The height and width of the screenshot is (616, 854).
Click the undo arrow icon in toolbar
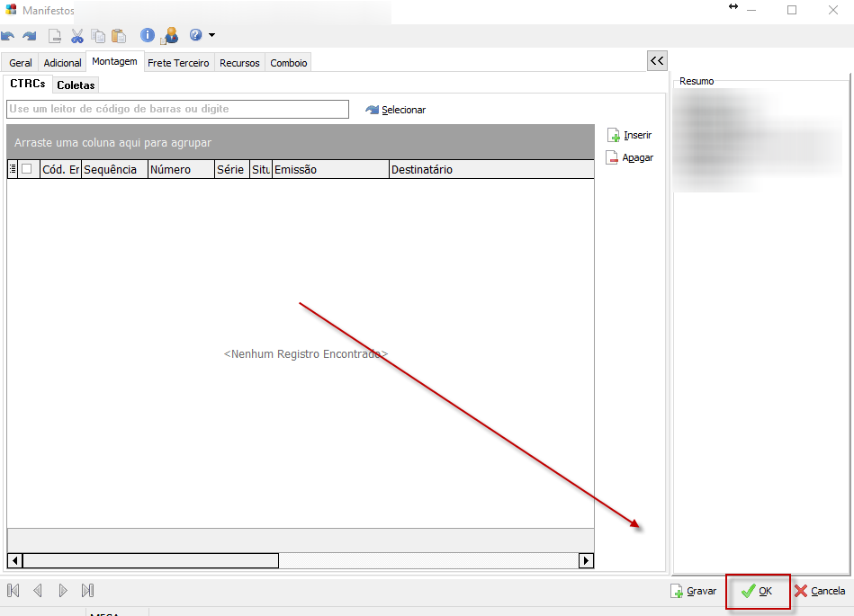pos(8,36)
